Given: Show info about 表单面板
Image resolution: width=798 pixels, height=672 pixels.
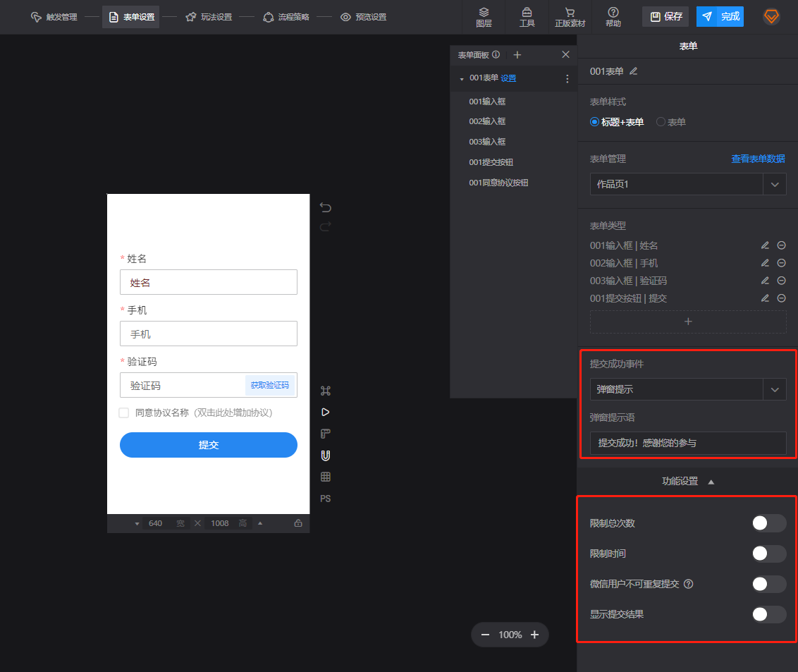Looking at the screenshot, I should coord(496,54).
